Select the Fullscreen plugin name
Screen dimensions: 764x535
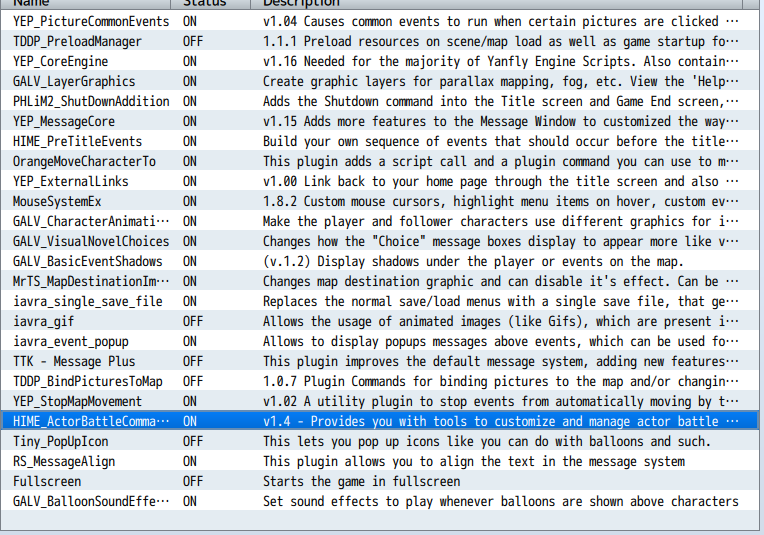pos(47,481)
